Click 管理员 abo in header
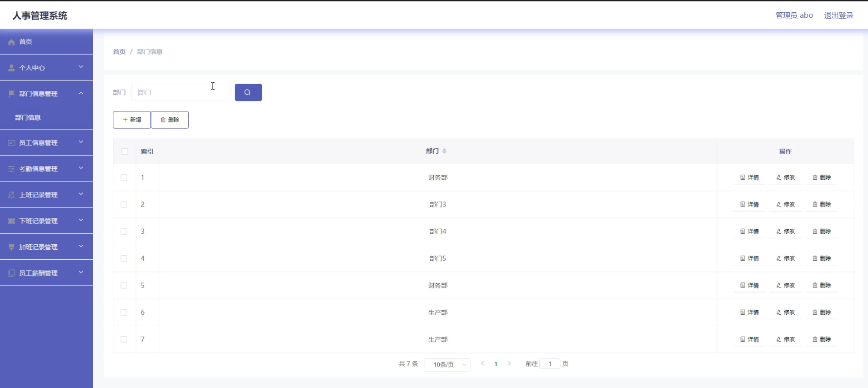The width and height of the screenshot is (868, 388). [794, 15]
